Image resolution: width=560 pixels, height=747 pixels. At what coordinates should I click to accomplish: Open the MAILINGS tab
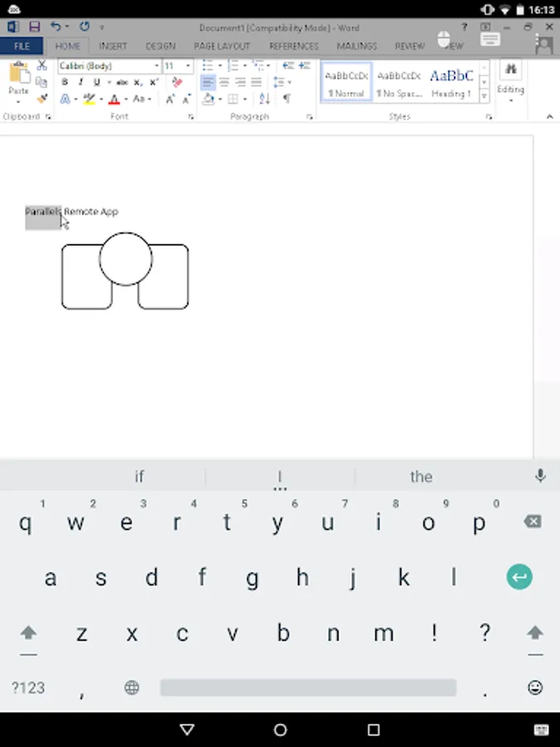[x=357, y=46]
